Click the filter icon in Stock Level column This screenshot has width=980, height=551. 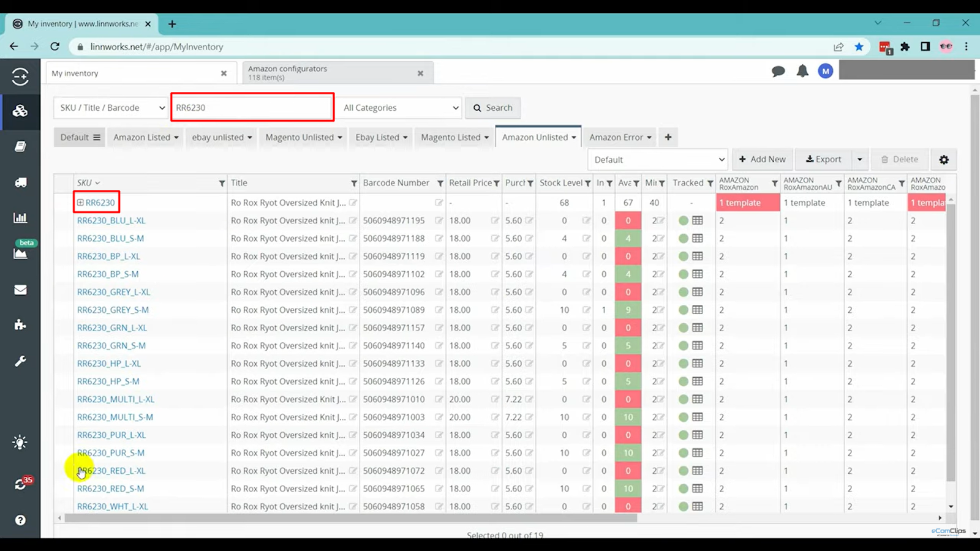click(x=587, y=183)
